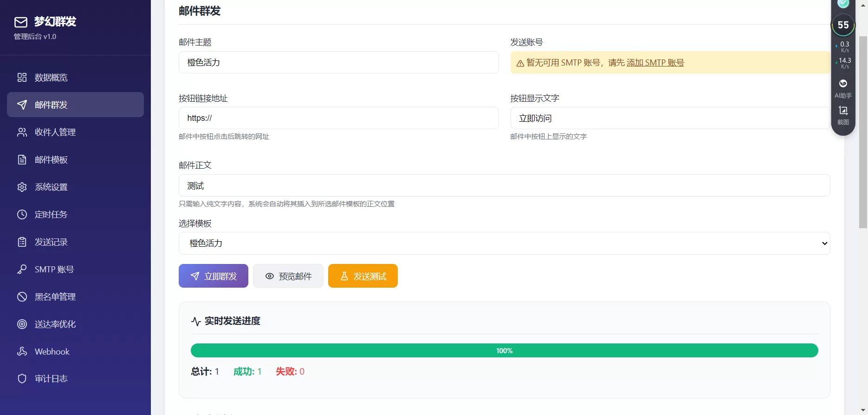Image resolution: width=868 pixels, height=415 pixels.
Task: Click the key icon for SMTP 账号
Action: 22,269
